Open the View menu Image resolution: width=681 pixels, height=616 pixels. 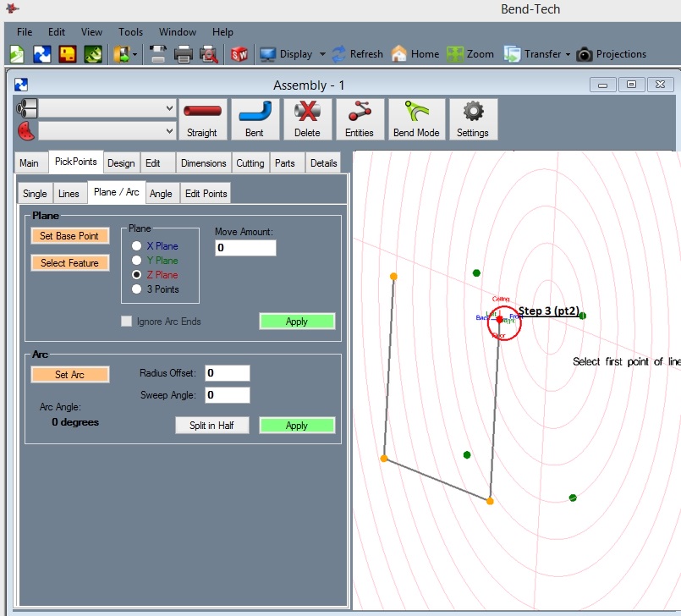pos(91,32)
